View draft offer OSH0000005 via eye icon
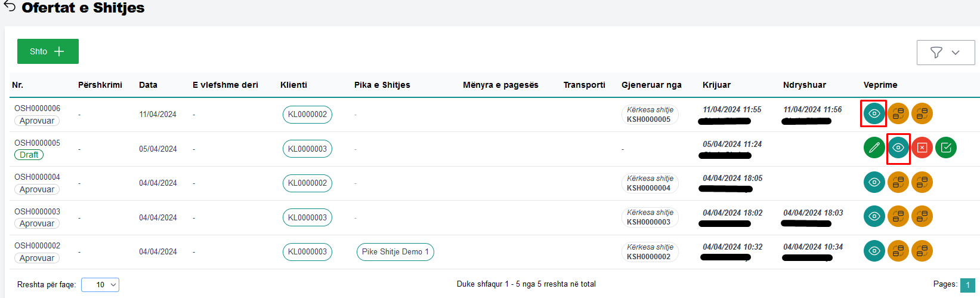980x298 pixels. pos(898,148)
